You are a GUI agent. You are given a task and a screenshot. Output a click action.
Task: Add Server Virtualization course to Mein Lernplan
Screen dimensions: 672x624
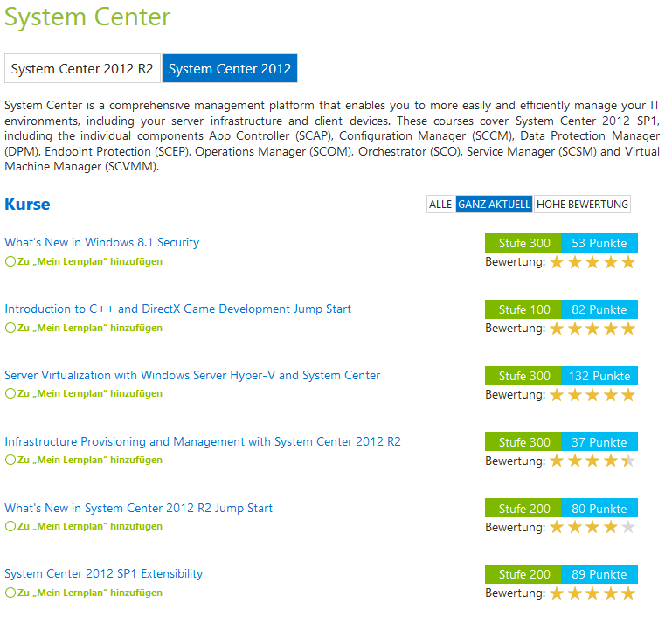[84, 393]
